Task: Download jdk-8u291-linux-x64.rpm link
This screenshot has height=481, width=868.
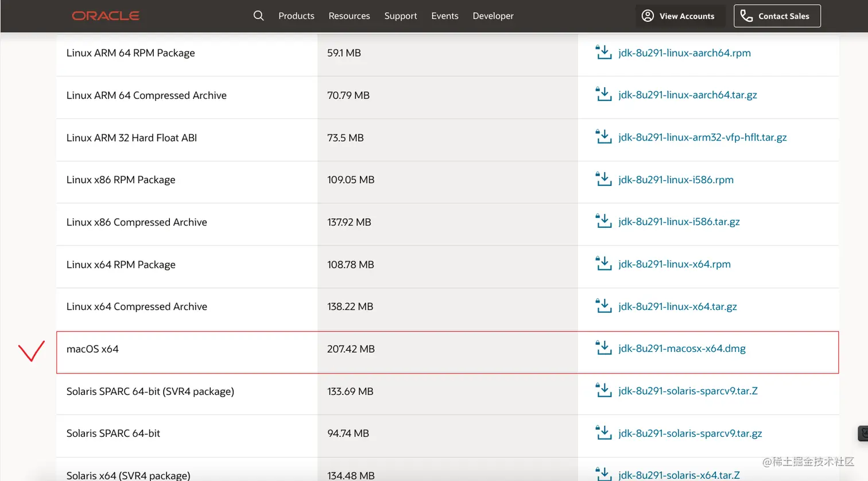Action: click(675, 264)
